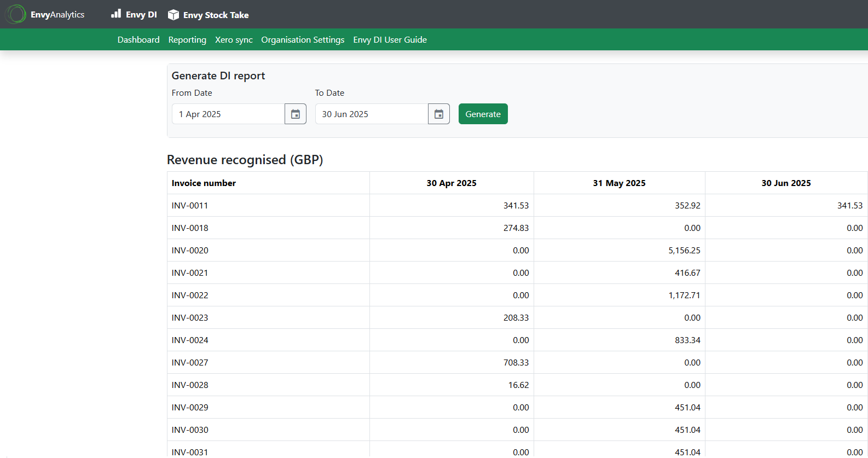Click the Generate button
The height and width of the screenshot is (458, 868).
click(483, 114)
